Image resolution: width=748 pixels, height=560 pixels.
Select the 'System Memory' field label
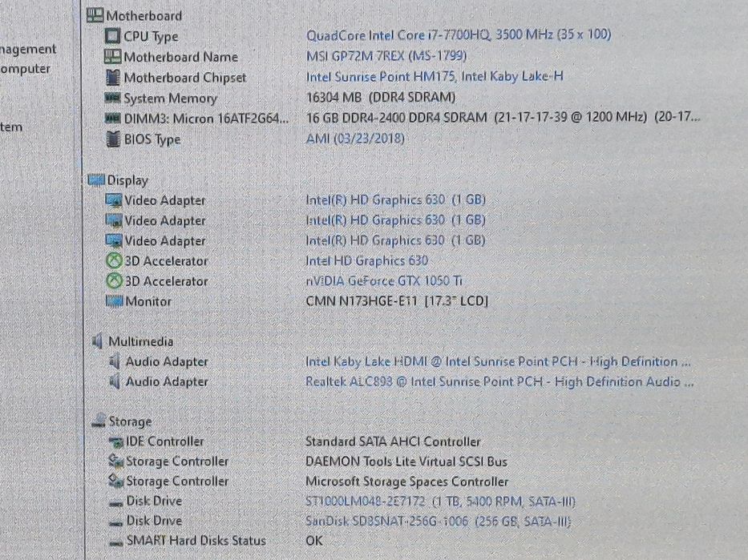tap(170, 99)
